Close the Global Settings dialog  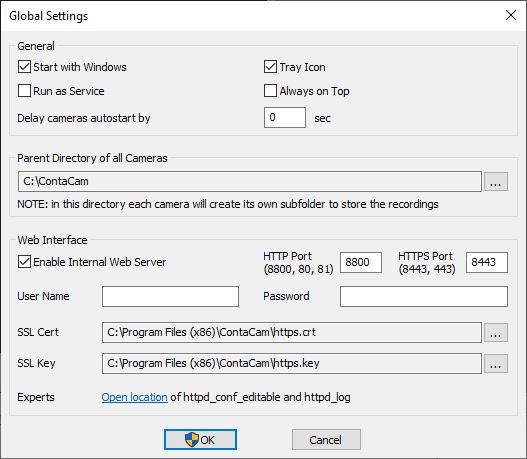pyautogui.click(x=511, y=15)
